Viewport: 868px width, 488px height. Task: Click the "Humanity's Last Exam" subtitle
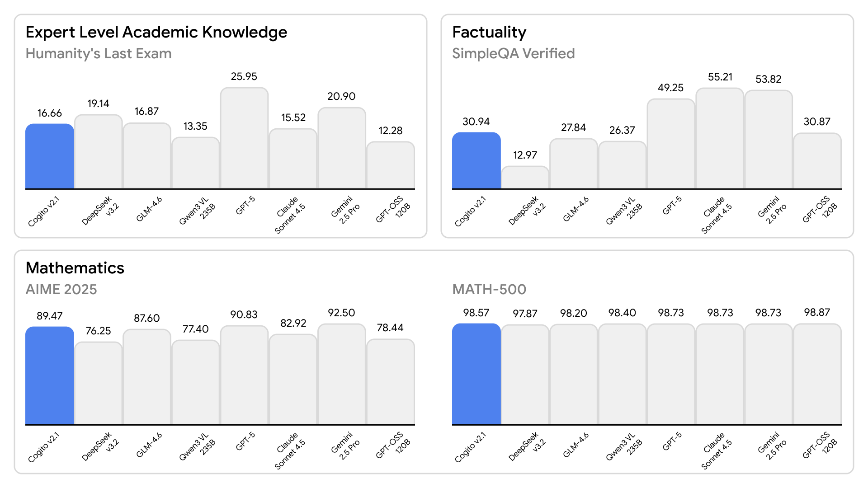pyautogui.click(x=99, y=53)
